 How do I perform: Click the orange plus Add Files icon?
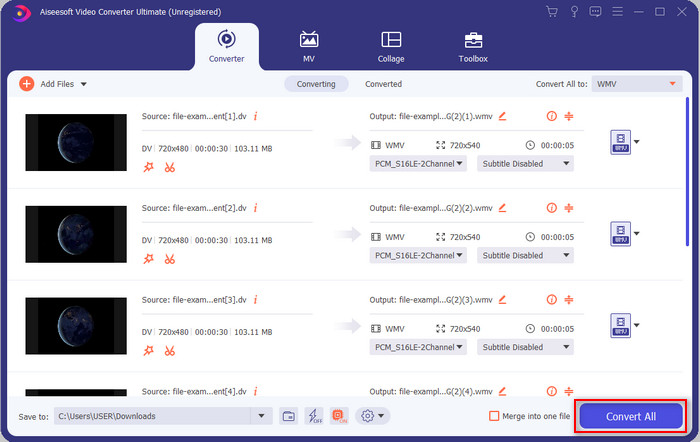point(26,83)
